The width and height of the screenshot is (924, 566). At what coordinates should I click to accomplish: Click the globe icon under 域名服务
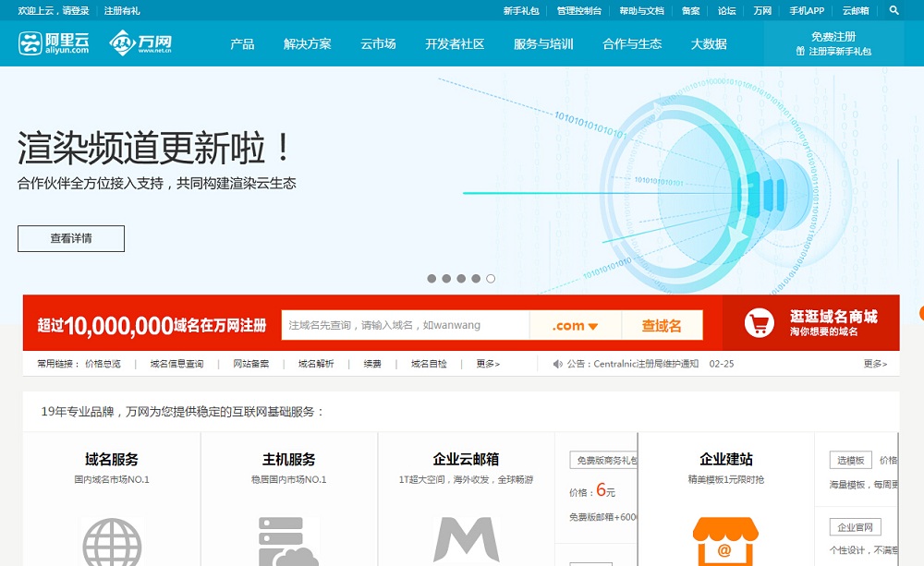click(x=112, y=542)
